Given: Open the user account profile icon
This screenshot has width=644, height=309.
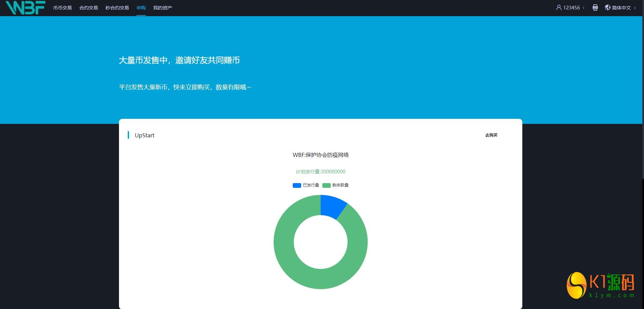Looking at the screenshot, I should (x=559, y=7).
